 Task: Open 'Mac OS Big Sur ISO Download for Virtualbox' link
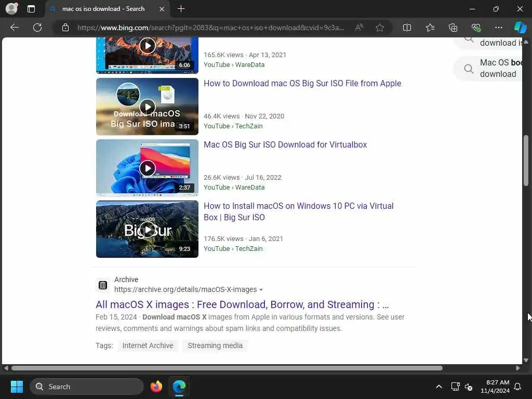pos(285,145)
